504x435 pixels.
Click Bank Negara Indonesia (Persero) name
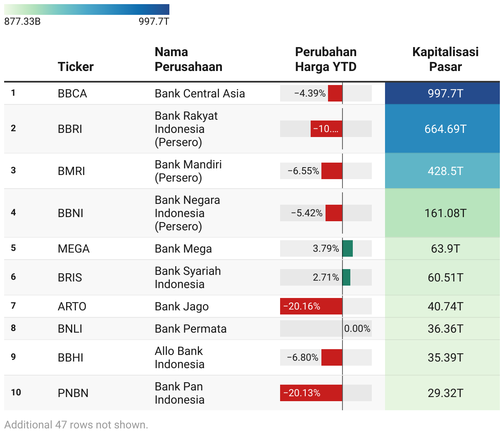tap(188, 213)
